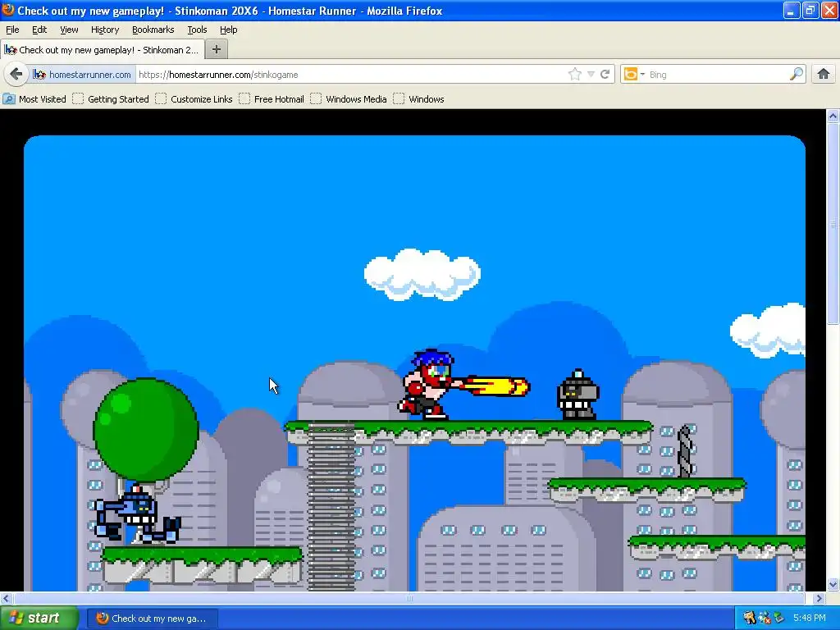This screenshot has height=630, width=840.
Task: Reload the page using the refresh icon
Action: 605,75
